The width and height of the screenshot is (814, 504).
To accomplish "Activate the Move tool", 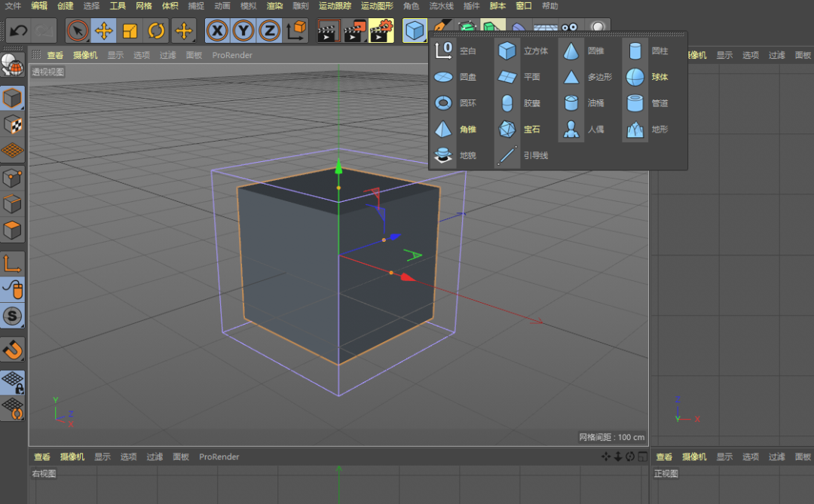I will click(x=104, y=31).
